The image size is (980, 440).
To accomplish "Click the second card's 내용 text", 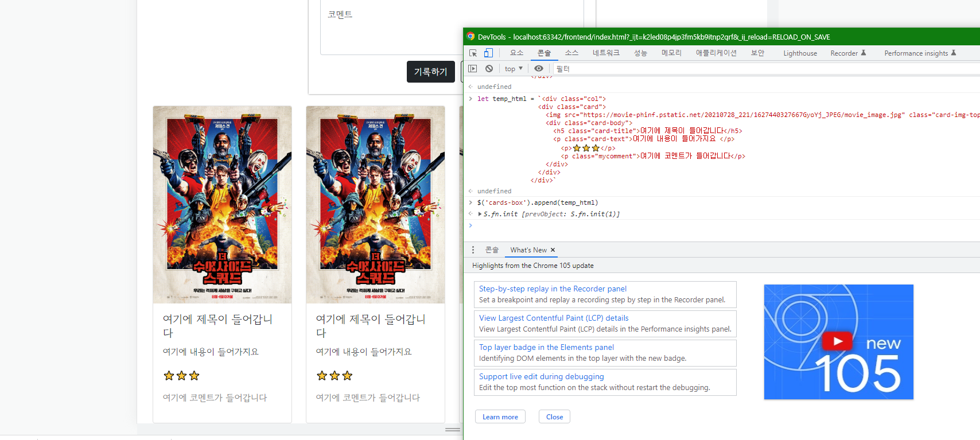I will coord(364,352).
